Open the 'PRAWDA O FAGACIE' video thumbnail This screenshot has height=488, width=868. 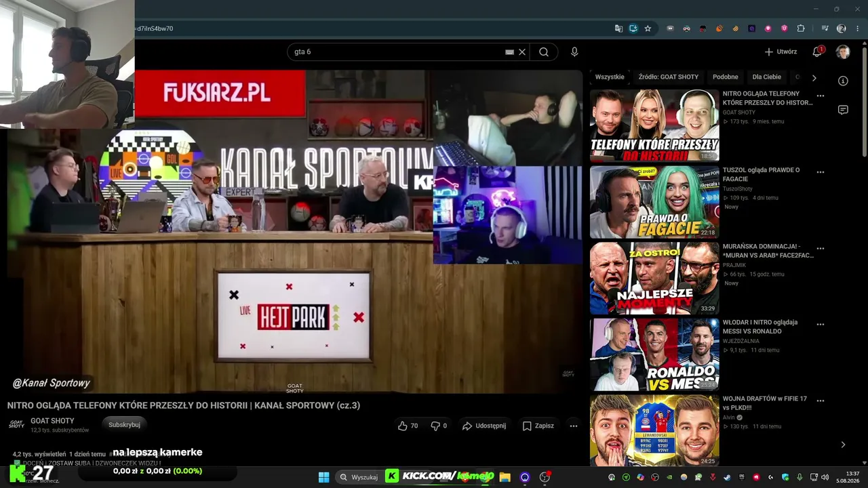coord(654,202)
